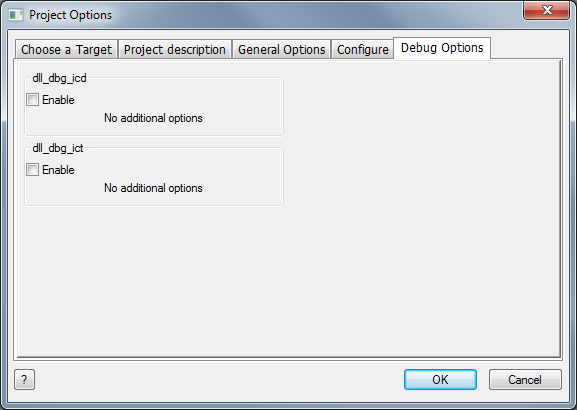Dismiss the dialog with Cancel
Screen dimensions: 577x410
tap(525, 379)
